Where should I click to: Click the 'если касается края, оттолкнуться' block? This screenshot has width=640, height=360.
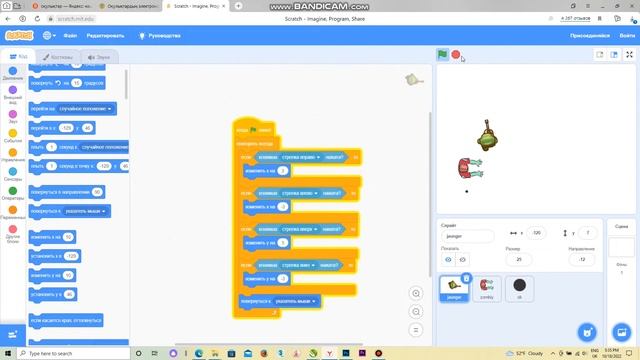[66, 320]
